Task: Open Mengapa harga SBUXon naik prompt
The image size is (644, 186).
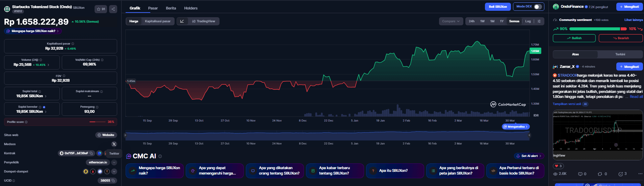Action: (33, 31)
